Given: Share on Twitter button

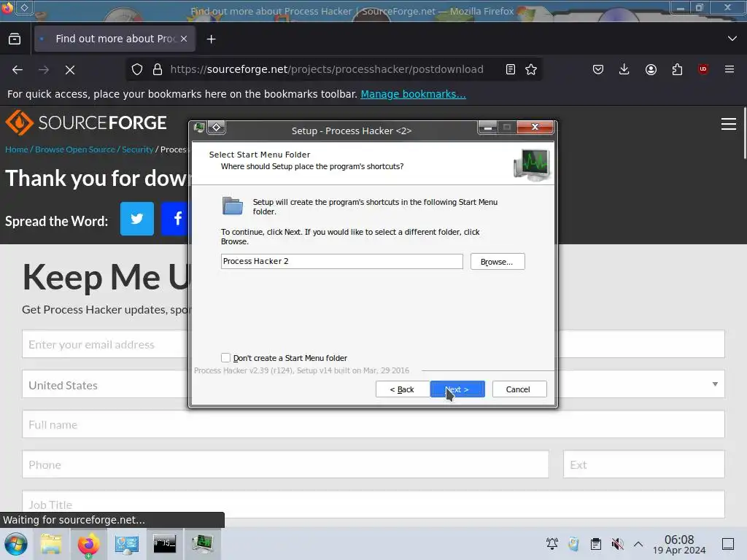Looking at the screenshot, I should (x=137, y=219).
